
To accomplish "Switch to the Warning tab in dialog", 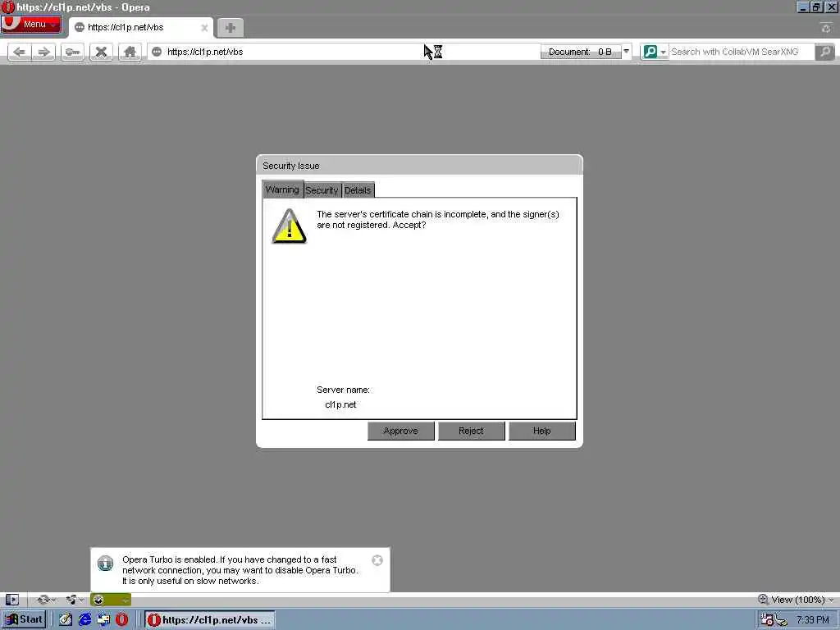I will pyautogui.click(x=282, y=189).
